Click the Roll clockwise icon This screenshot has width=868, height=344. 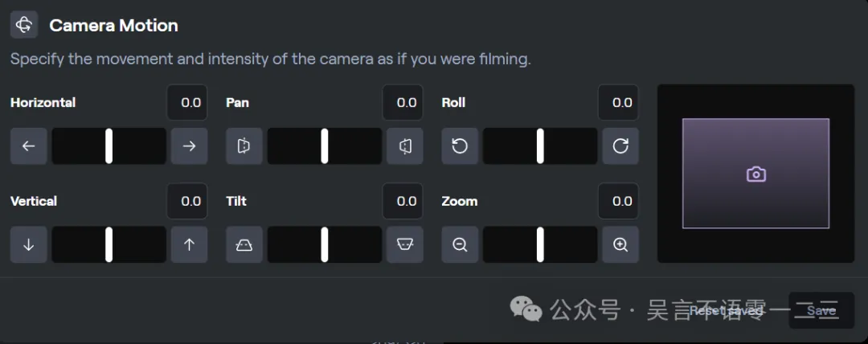620,146
